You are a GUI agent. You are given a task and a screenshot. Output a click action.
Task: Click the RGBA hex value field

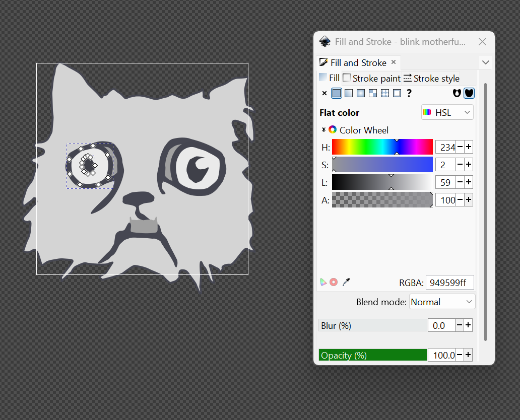click(449, 283)
